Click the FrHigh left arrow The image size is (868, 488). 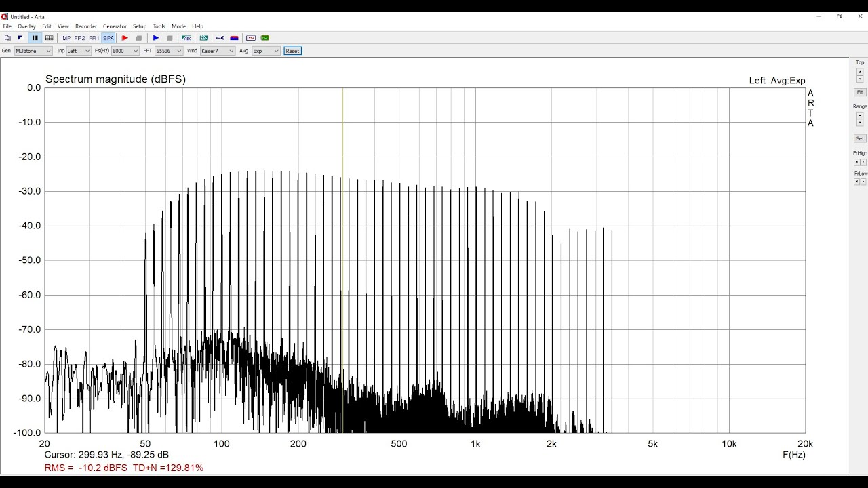tap(856, 162)
